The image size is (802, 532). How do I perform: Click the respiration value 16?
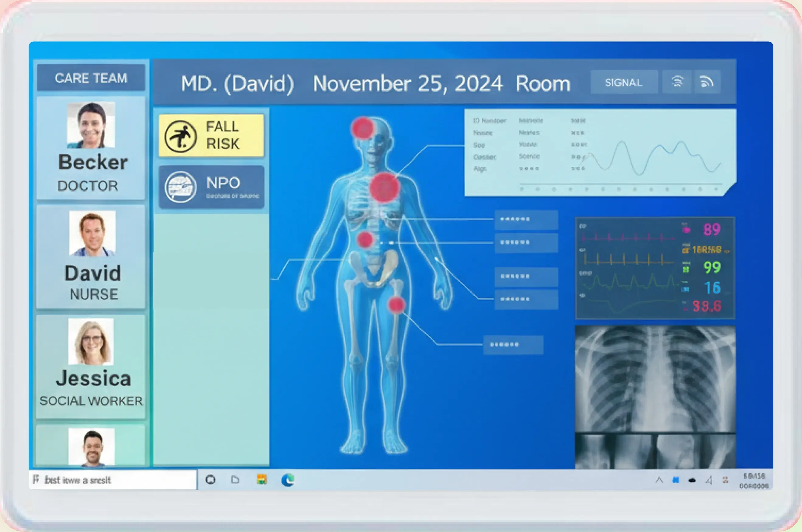712,288
